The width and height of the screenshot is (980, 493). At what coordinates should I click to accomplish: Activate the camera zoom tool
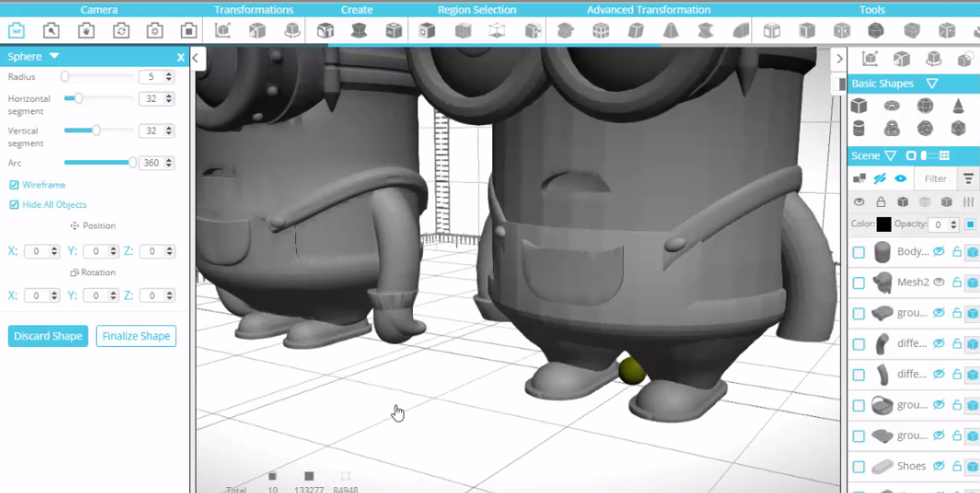pyautogui.click(x=51, y=31)
